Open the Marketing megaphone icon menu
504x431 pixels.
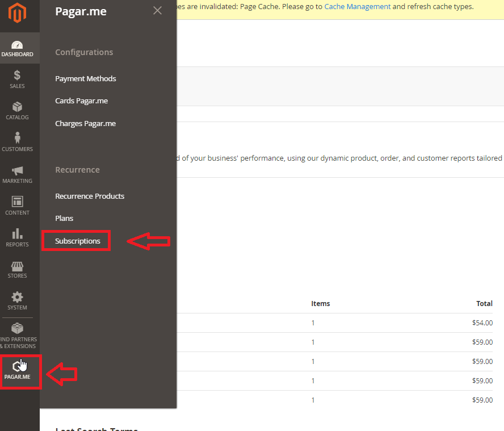[18, 174]
